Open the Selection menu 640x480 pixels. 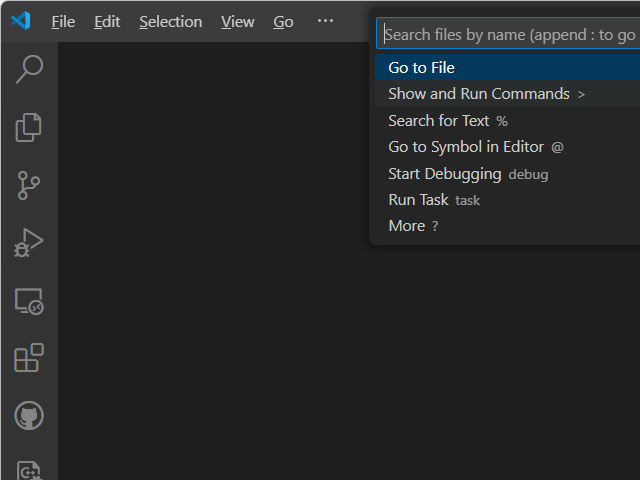(170, 21)
